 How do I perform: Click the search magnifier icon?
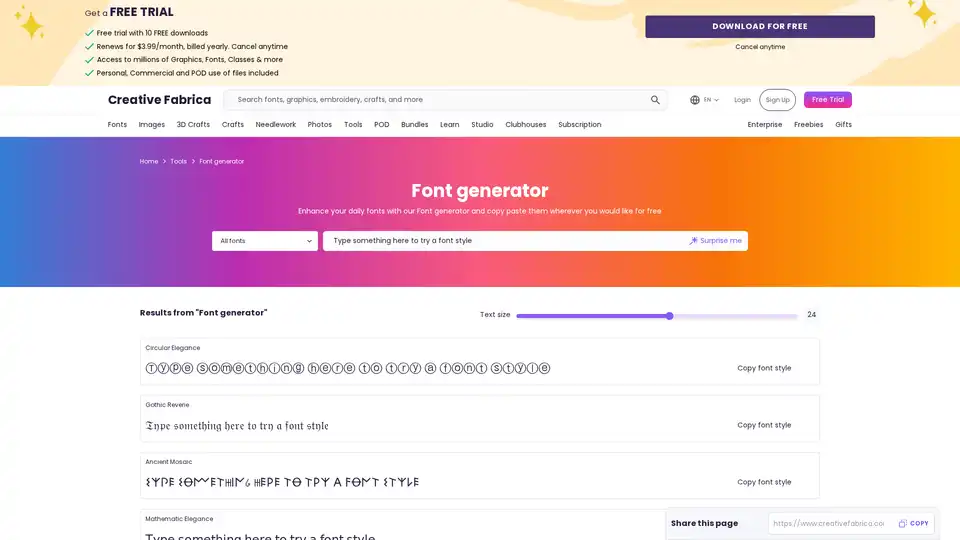(655, 100)
